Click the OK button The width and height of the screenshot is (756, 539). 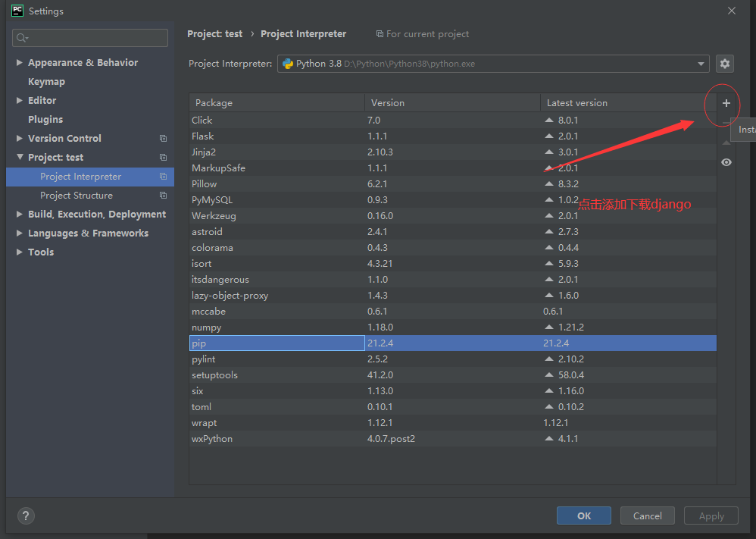[584, 515]
